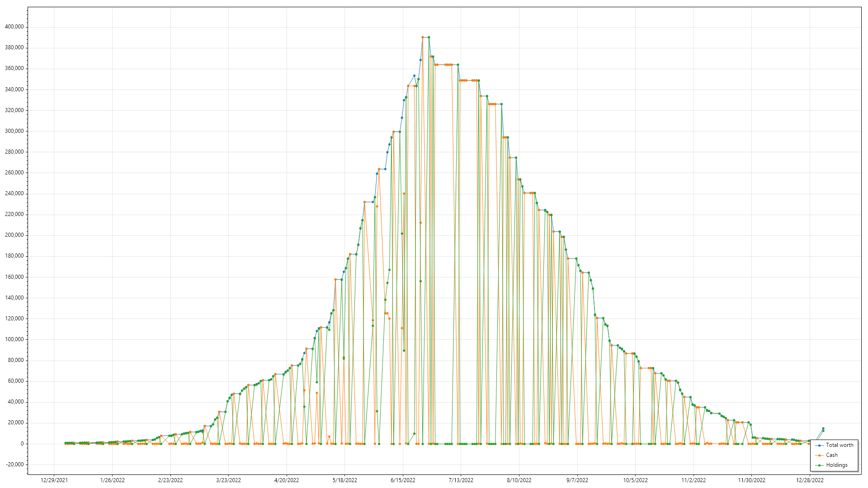Click the 360,000 y-axis label
The height and width of the screenshot is (488, 868).
[x=14, y=68]
